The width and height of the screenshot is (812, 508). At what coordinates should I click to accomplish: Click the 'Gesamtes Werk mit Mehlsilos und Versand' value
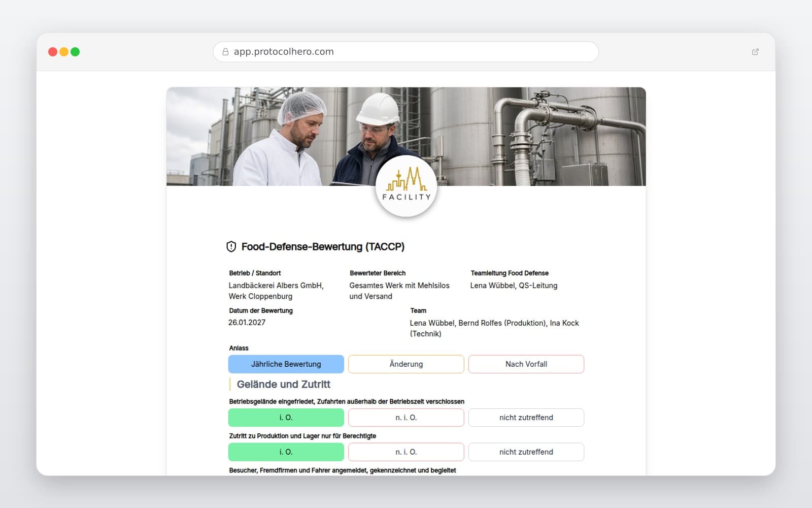click(x=399, y=291)
